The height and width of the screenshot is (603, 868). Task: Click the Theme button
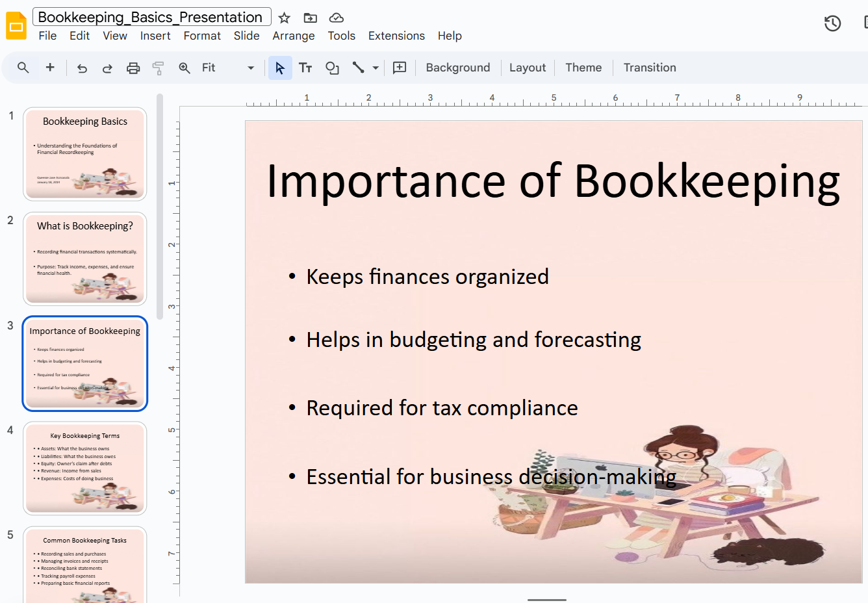tap(583, 68)
